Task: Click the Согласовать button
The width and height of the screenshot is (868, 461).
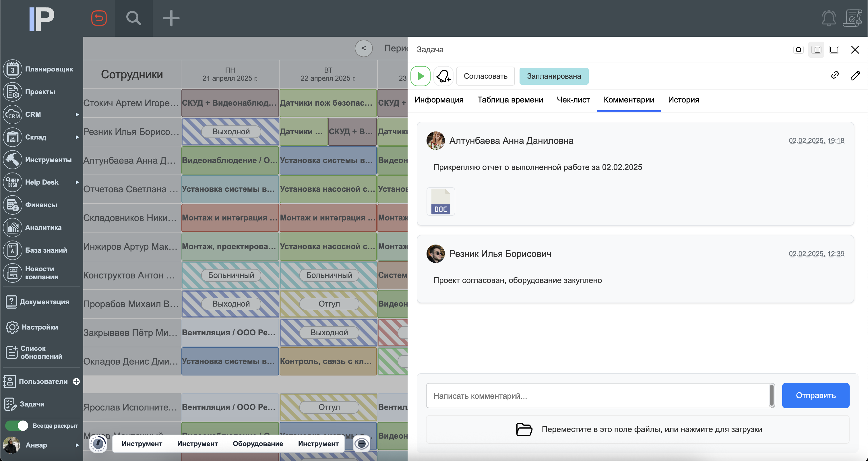Action: (485, 76)
